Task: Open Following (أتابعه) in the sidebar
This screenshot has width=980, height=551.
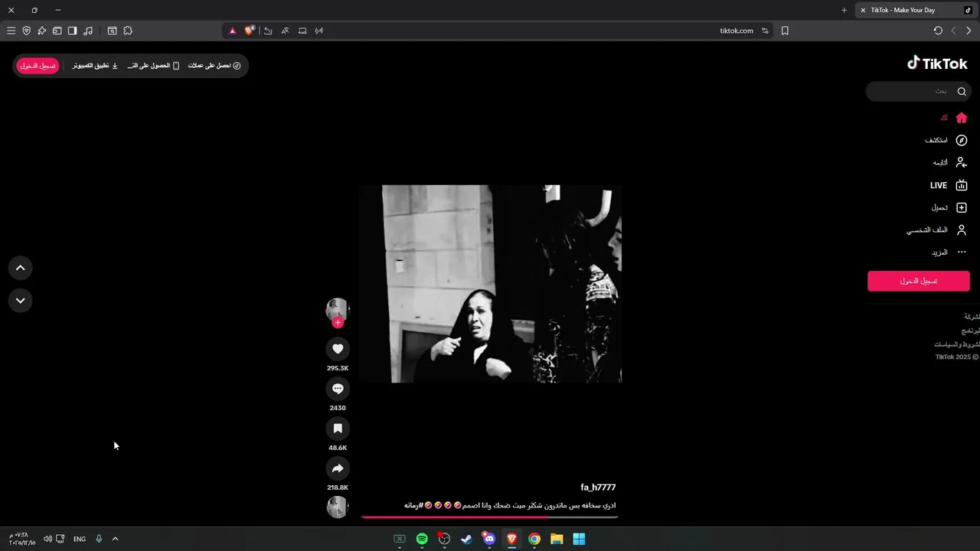Action: point(950,162)
